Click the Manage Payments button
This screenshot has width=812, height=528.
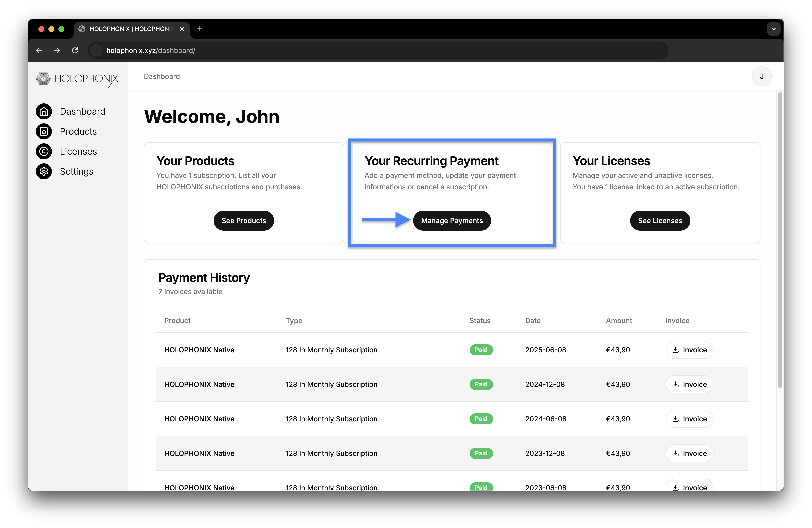(x=452, y=221)
